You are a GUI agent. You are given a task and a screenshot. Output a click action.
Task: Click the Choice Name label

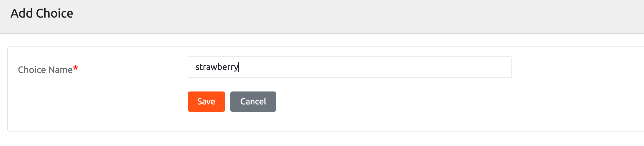coord(45,70)
